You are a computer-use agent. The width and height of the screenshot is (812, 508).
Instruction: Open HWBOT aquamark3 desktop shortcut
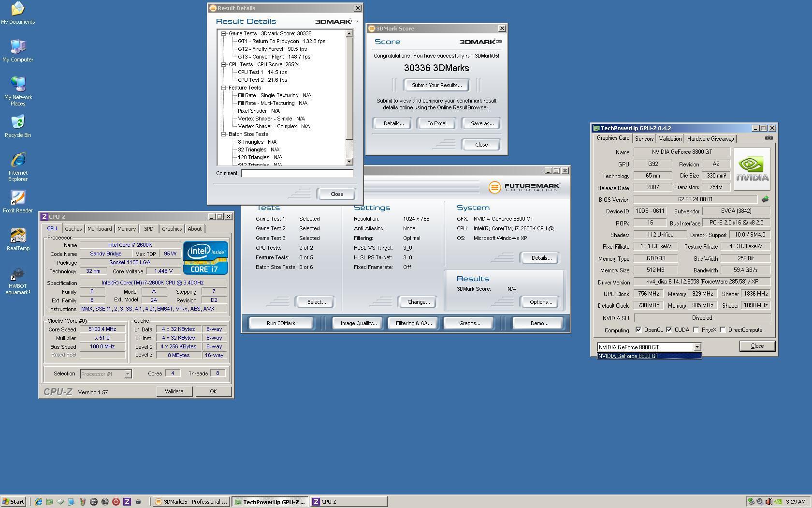tap(18, 281)
